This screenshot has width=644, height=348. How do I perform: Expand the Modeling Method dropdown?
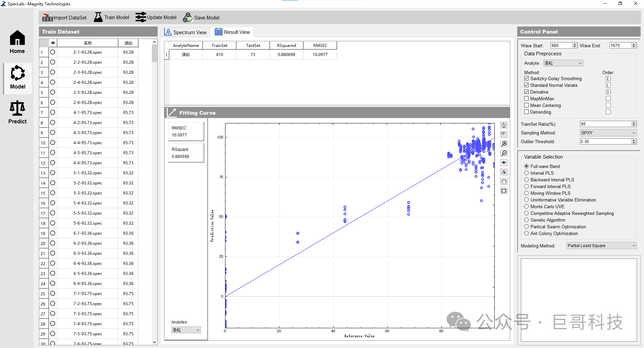tap(601, 246)
